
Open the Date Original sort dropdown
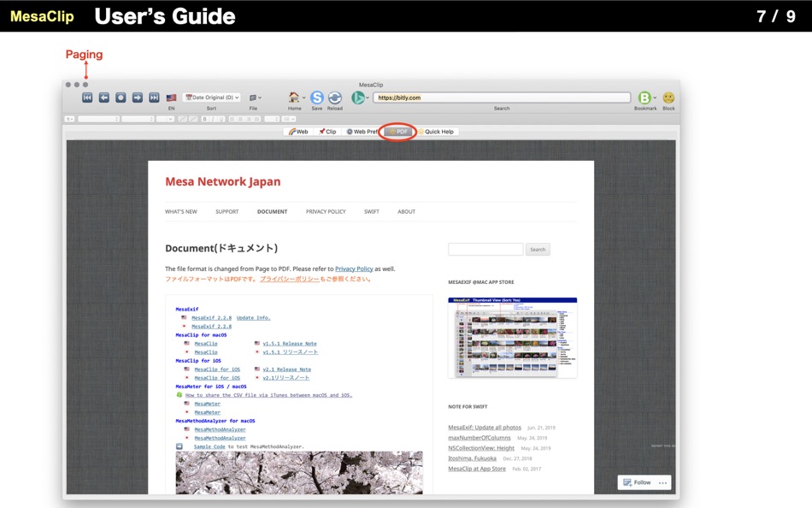[x=212, y=97]
